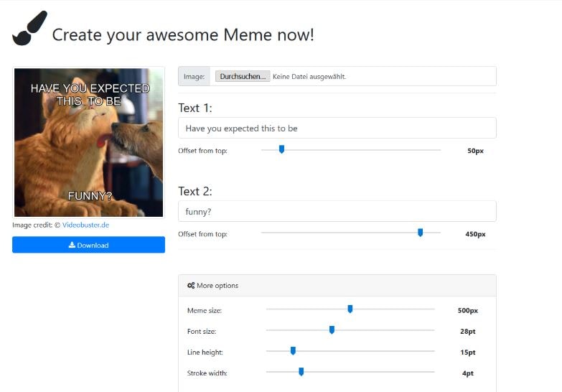Click the Text 1 heading label

(195, 108)
